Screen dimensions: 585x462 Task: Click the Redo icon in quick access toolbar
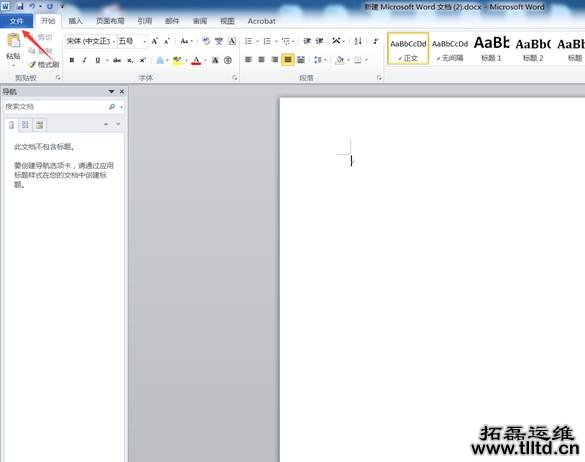click(x=50, y=6)
